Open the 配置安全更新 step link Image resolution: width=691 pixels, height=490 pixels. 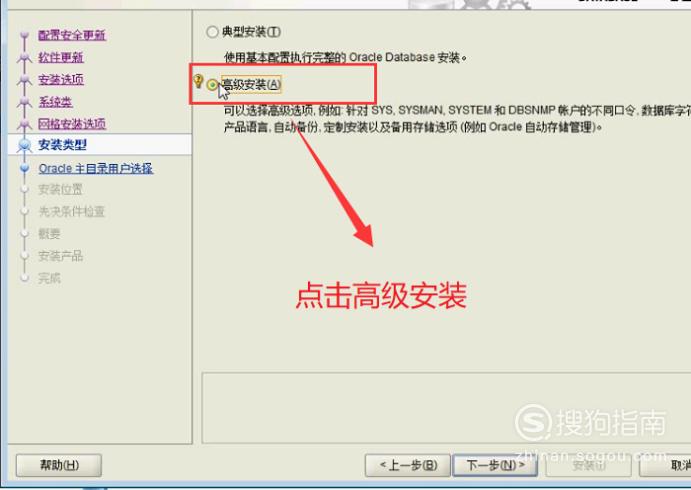coord(72,35)
